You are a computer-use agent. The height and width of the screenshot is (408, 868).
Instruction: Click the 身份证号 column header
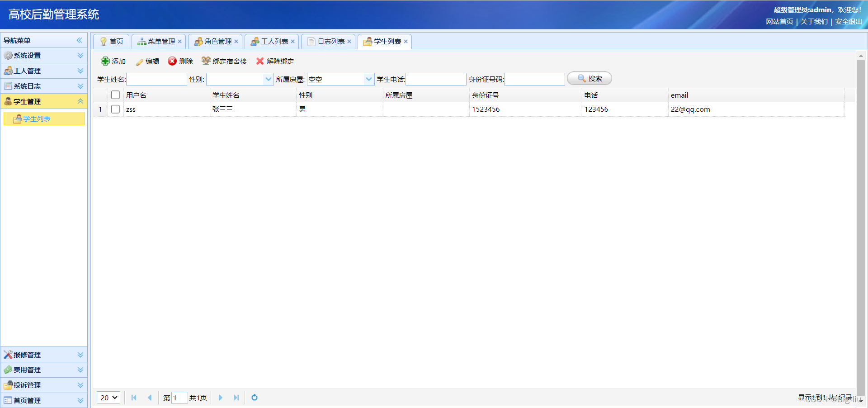point(526,95)
